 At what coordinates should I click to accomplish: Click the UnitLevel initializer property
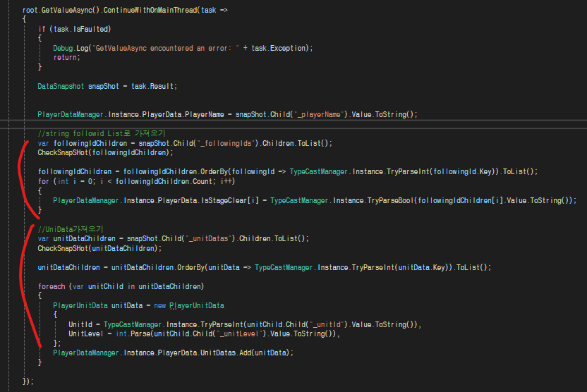click(86, 333)
